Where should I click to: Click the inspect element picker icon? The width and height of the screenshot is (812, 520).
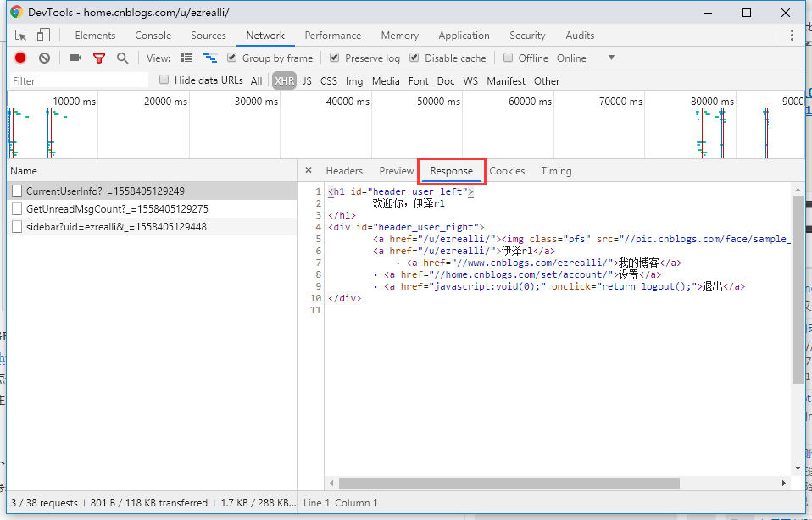21,36
